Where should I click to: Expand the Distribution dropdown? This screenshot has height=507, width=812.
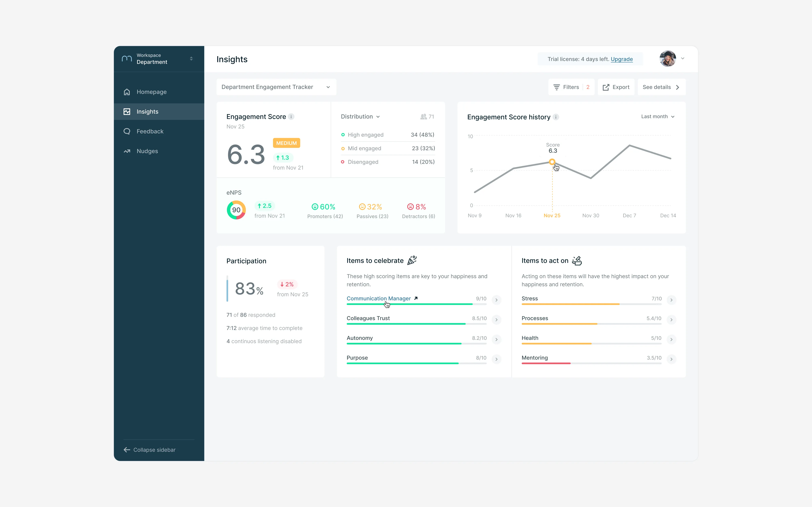tap(360, 117)
